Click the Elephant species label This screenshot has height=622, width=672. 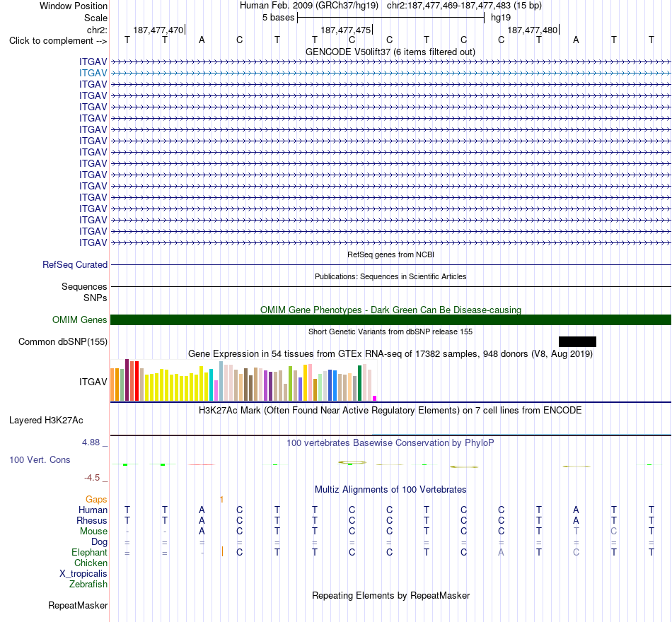[89, 552]
